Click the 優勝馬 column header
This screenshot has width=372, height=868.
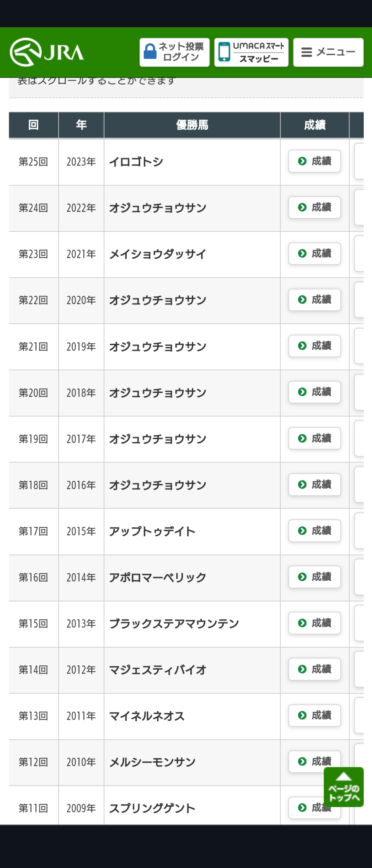[x=192, y=125]
